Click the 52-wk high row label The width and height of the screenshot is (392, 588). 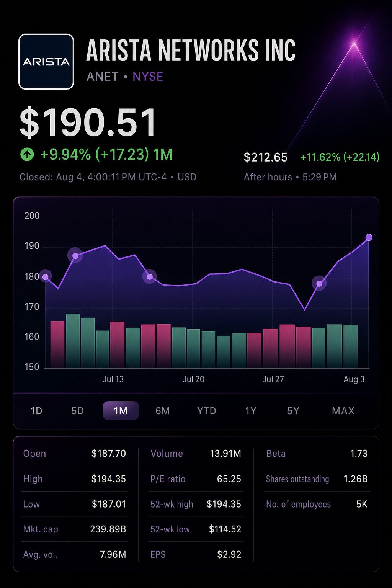[x=172, y=504]
